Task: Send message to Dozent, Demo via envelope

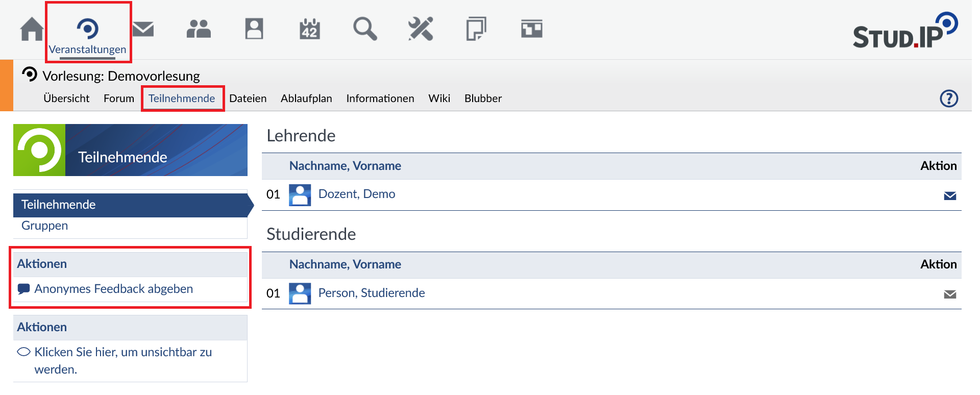Action: coord(949,196)
